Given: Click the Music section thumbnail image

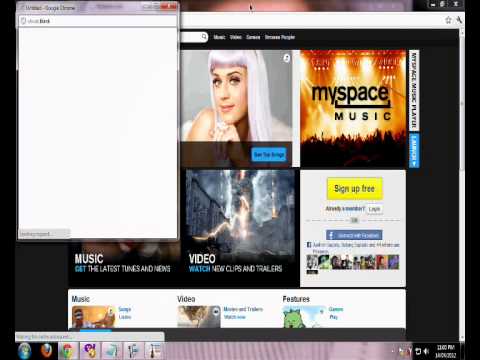Looking at the screenshot, I should point(94,317).
